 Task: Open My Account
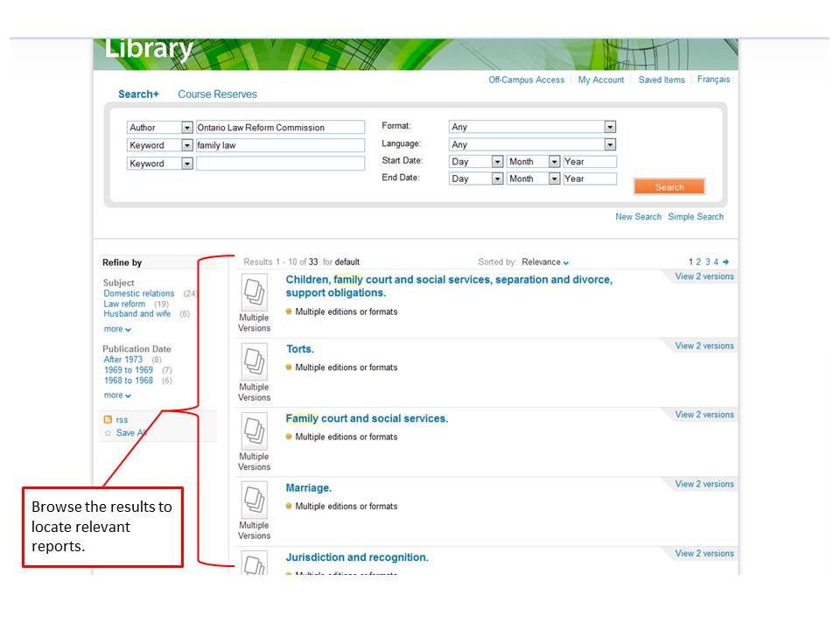[601, 80]
